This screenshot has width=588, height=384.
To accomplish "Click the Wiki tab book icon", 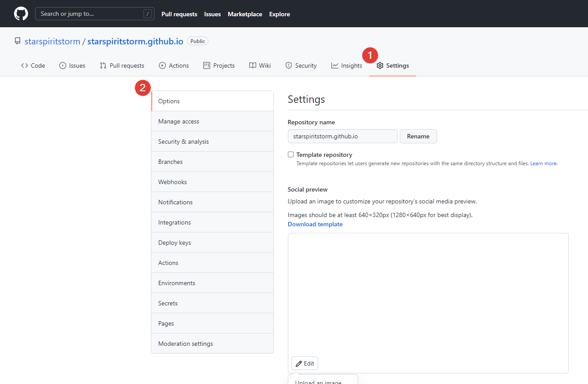I will tap(253, 65).
